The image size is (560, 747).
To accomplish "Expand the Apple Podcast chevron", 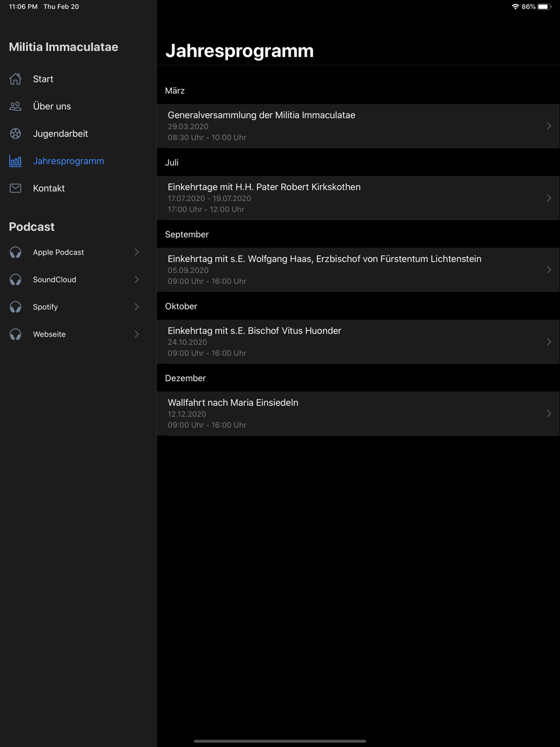I will pyautogui.click(x=137, y=253).
